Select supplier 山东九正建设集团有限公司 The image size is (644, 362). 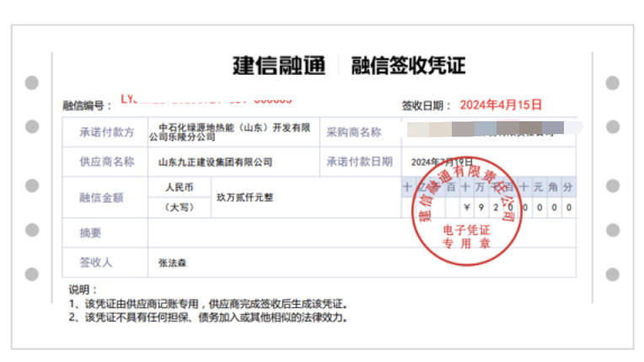pos(215,162)
